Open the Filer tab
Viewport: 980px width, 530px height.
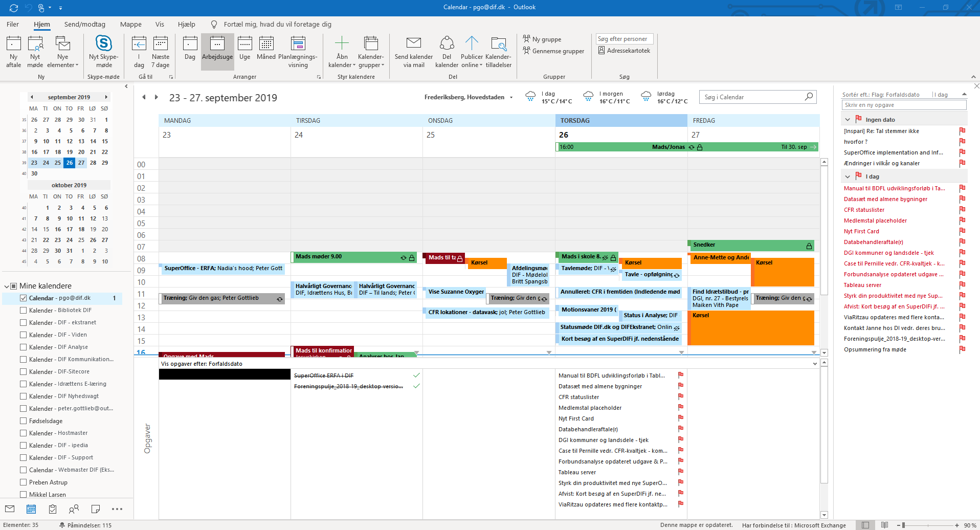(13, 24)
